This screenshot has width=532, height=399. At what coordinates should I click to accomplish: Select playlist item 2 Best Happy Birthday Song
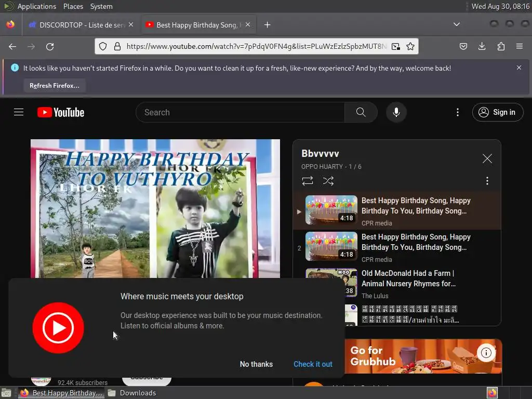397,247
